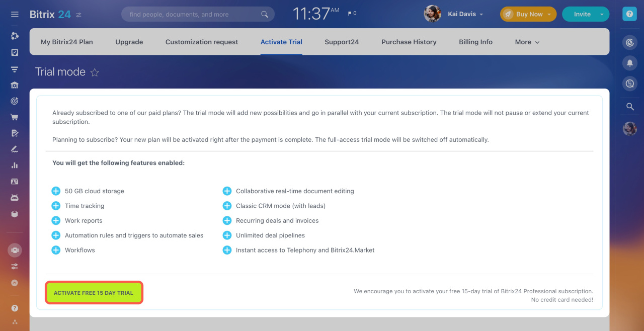
Task: Switch to My Bitrix24 Plan tab
Action: coord(67,42)
